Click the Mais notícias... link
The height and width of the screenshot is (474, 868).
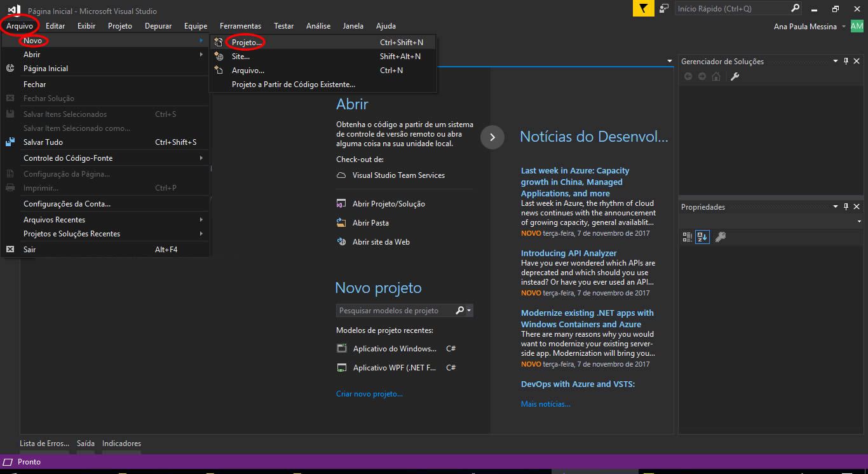pyautogui.click(x=546, y=404)
